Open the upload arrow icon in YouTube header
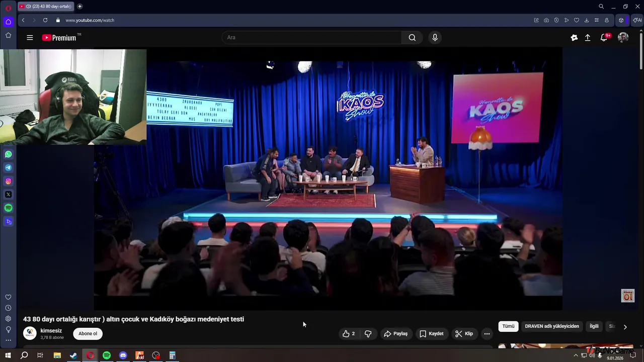644x362 pixels. (x=588, y=38)
